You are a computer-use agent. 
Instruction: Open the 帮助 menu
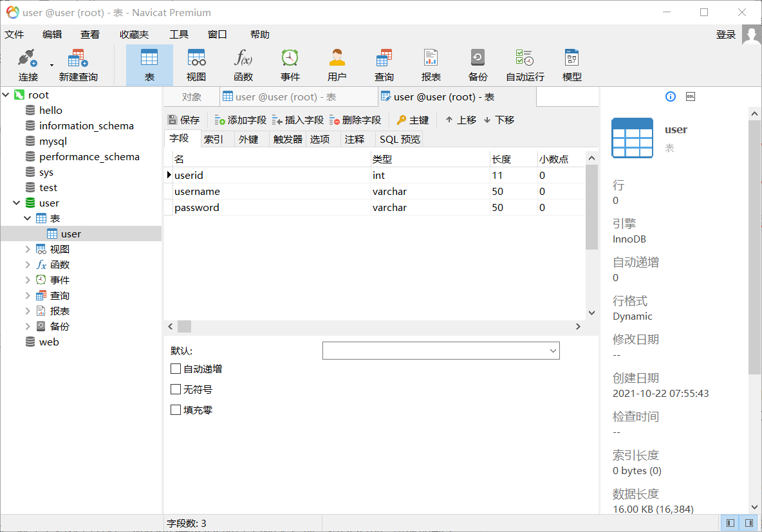click(x=260, y=35)
